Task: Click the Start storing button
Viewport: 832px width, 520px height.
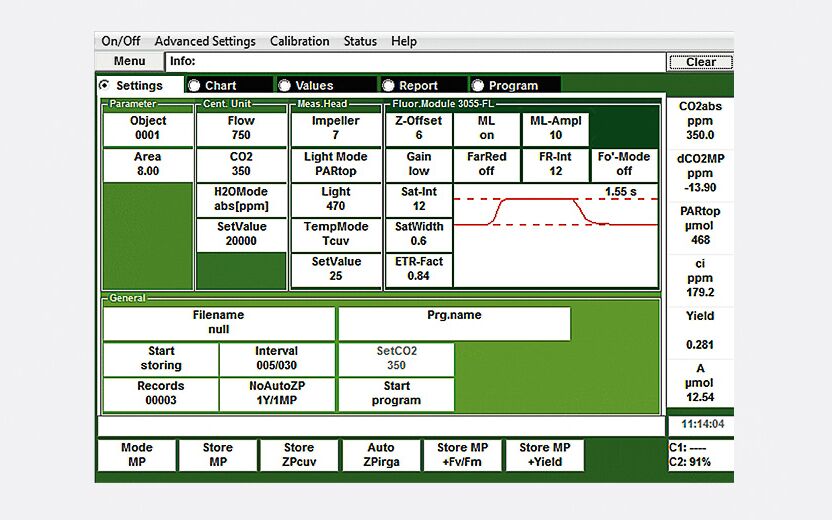Action: (x=161, y=359)
